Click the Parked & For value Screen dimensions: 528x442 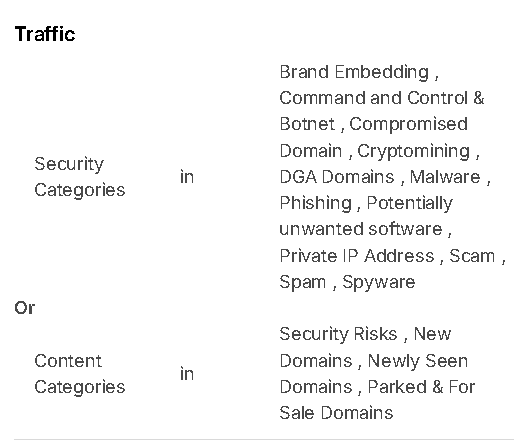pyautogui.click(x=421, y=387)
